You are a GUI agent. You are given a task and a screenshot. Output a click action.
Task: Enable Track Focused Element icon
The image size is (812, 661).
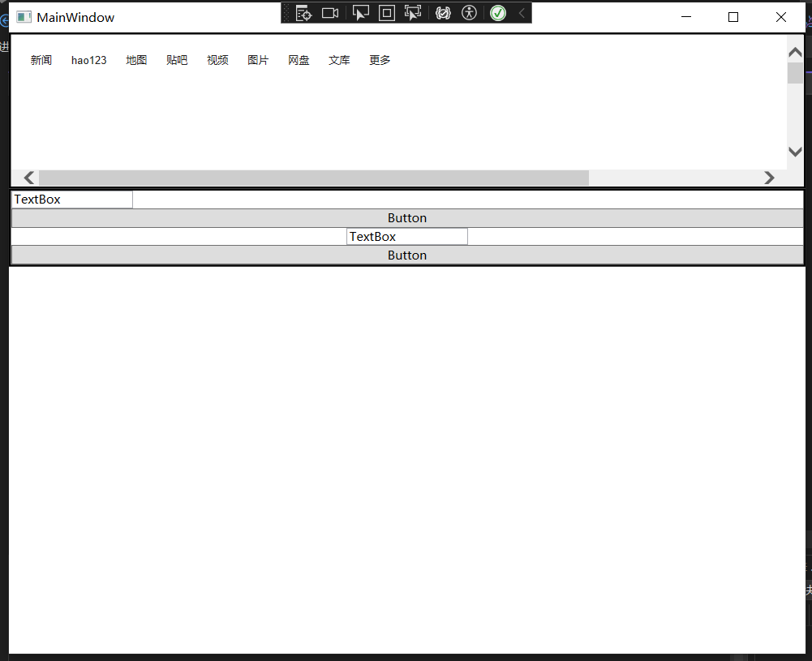tap(413, 13)
